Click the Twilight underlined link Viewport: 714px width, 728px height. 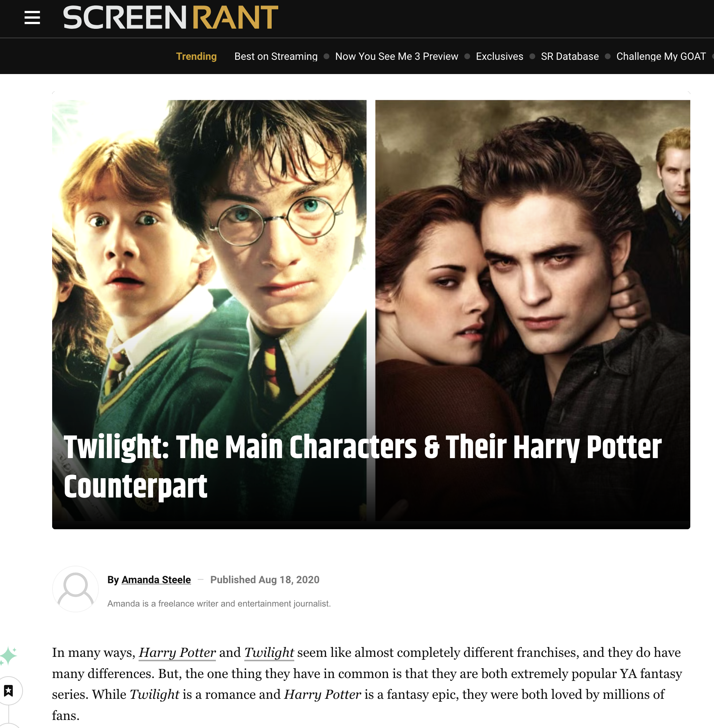click(x=269, y=653)
